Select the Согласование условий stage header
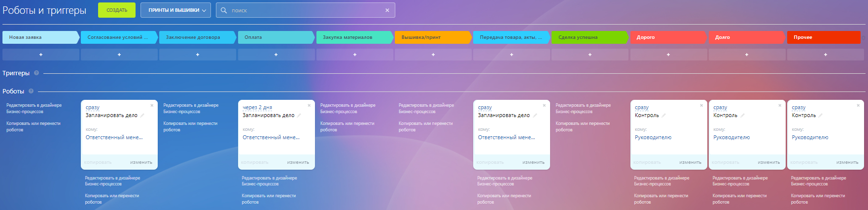Screen dimensions: 868x210 [119, 37]
